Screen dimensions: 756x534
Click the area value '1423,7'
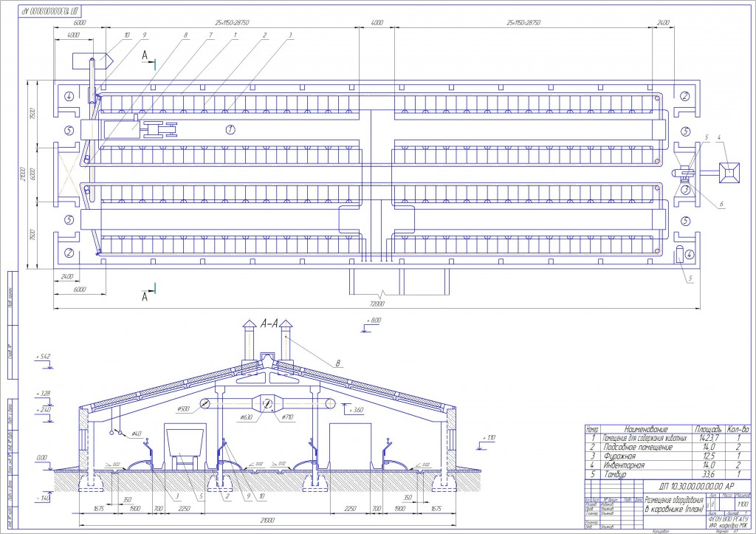(x=708, y=438)
